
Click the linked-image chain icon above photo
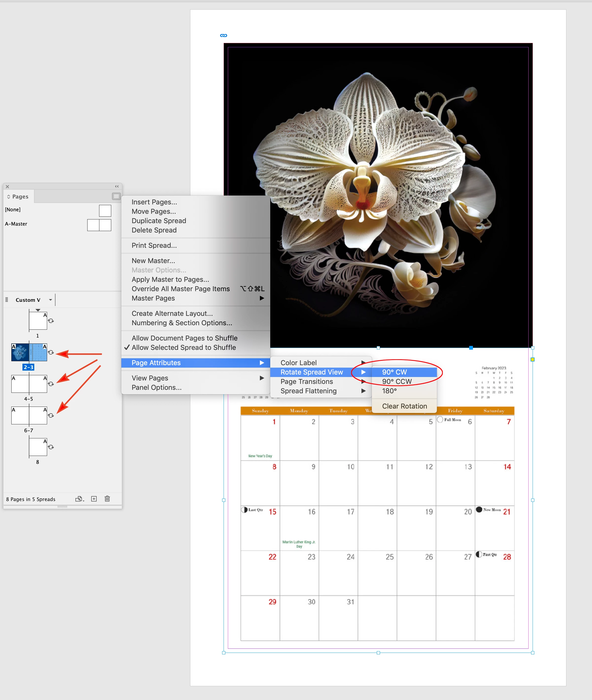[223, 35]
